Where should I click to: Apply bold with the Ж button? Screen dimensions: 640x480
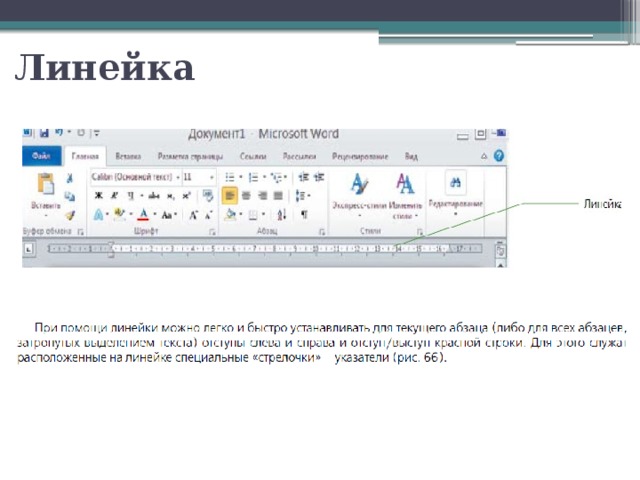pos(98,196)
